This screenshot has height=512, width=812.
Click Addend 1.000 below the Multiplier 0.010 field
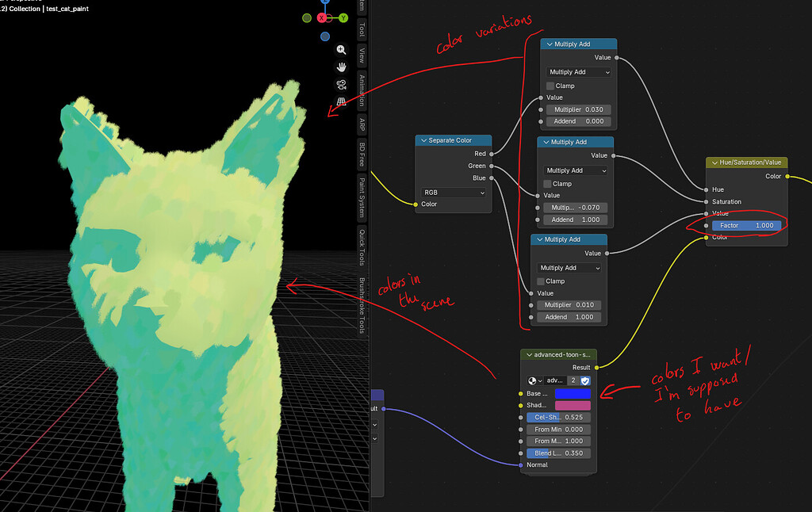coord(569,317)
